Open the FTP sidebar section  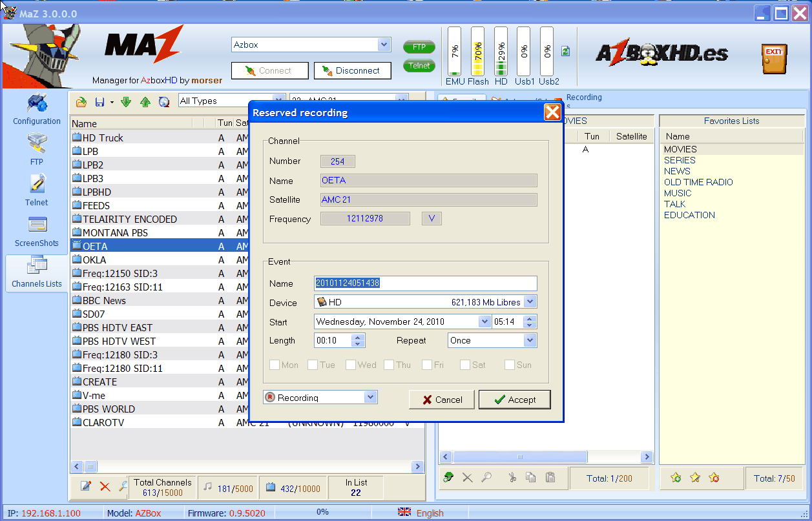point(37,149)
